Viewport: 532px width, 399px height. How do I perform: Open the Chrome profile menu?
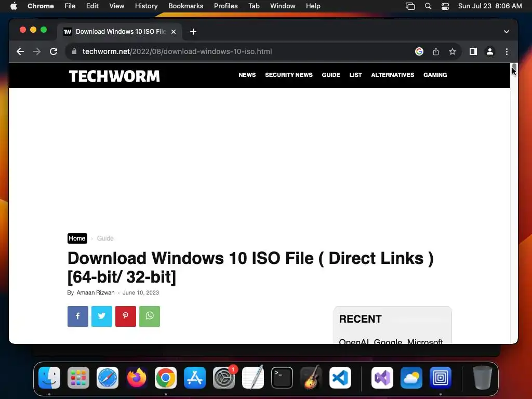click(490, 51)
